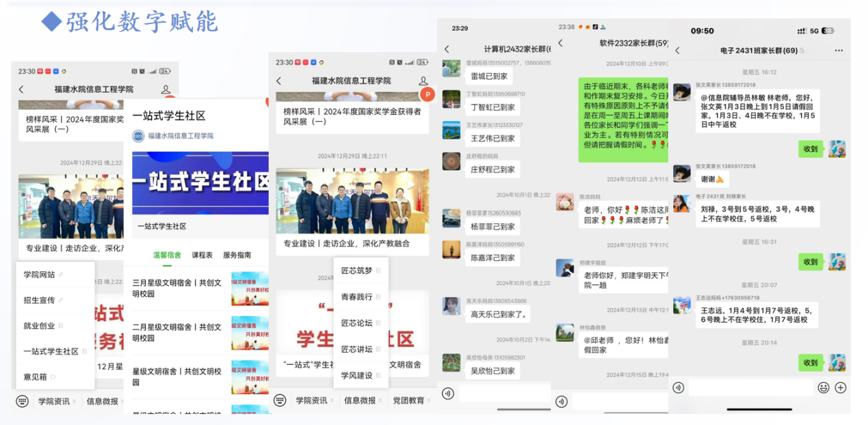Select 一站式学生社区 from popup menu
Image resolution: width=868 pixels, height=425 pixels.
click(55, 351)
